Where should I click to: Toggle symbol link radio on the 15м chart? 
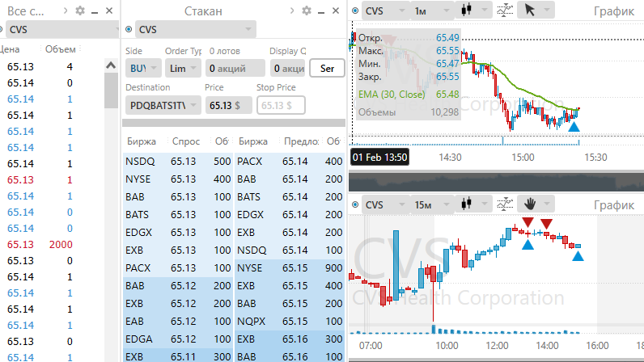356,204
